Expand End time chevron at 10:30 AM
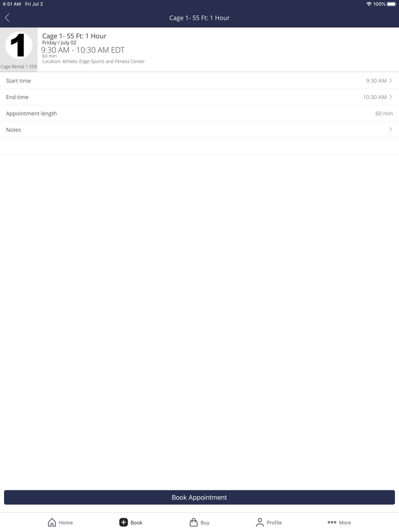 [x=391, y=97]
